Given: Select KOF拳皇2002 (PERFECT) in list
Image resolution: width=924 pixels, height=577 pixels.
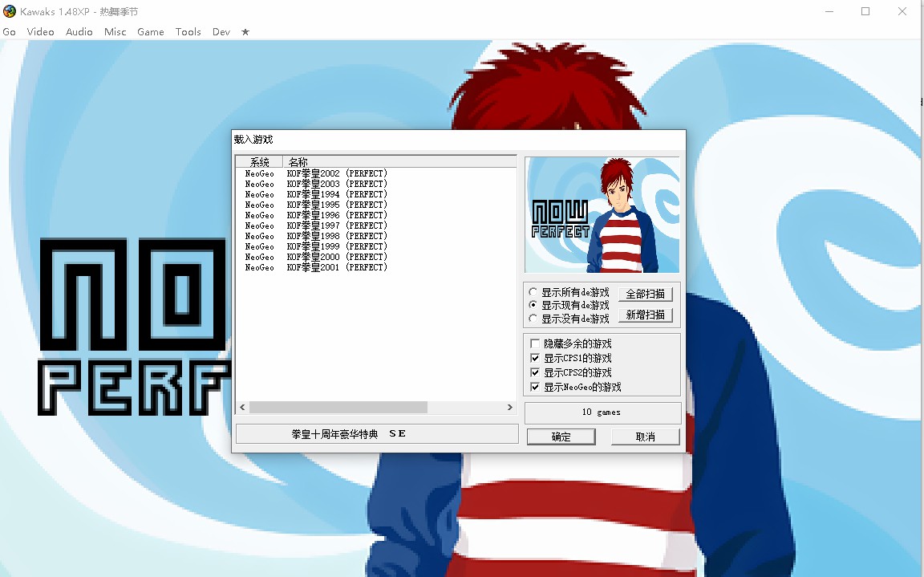Looking at the screenshot, I should (337, 173).
